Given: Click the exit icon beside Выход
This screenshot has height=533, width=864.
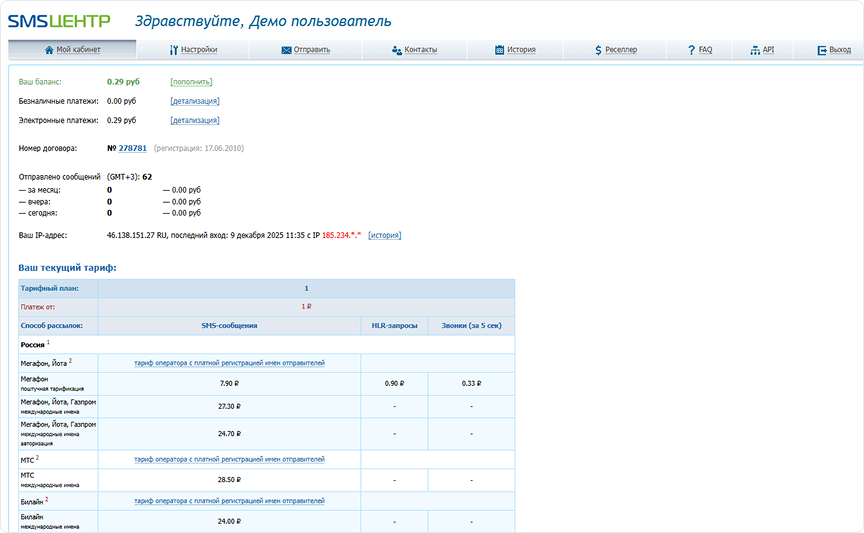Looking at the screenshot, I should 822,50.
